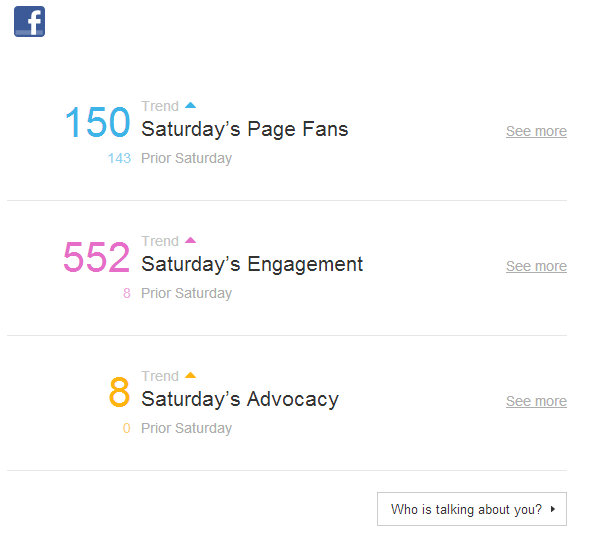Viewport: 602px width, 544px height.
Task: Click 'Who is talking about you?' button
Action: click(472, 509)
